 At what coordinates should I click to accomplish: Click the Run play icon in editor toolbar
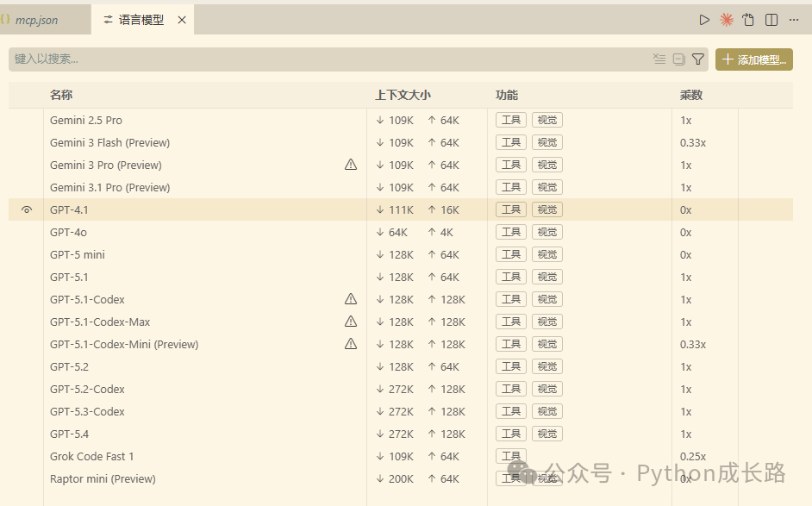point(703,20)
